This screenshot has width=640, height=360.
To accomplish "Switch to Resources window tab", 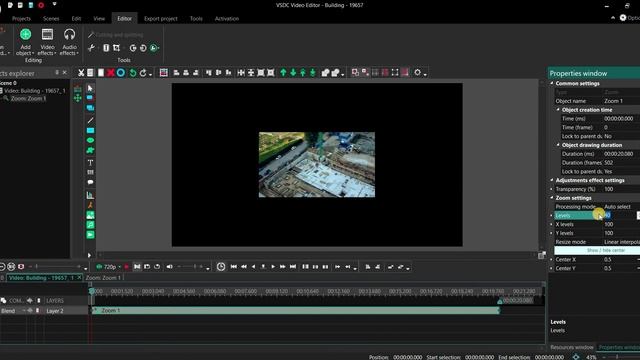I will click(571, 347).
